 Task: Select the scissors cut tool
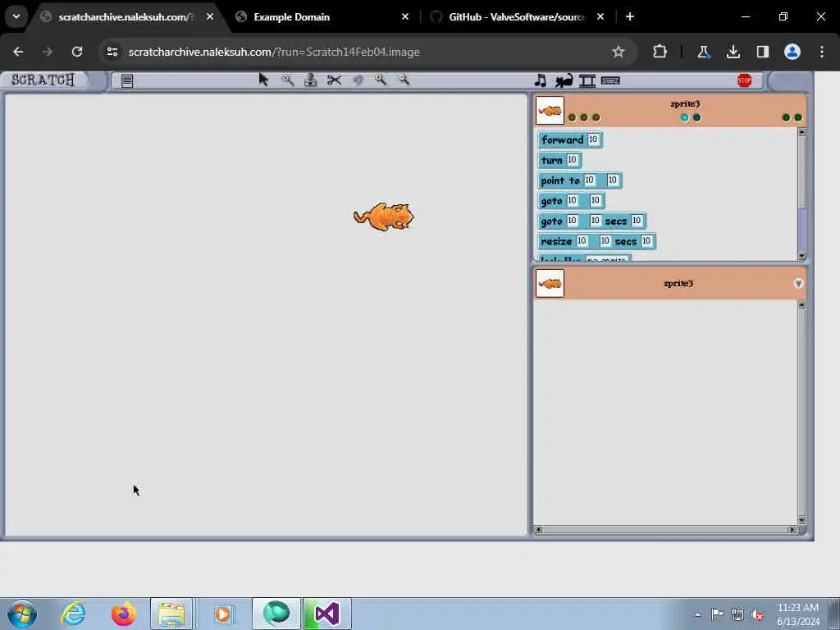(x=335, y=80)
